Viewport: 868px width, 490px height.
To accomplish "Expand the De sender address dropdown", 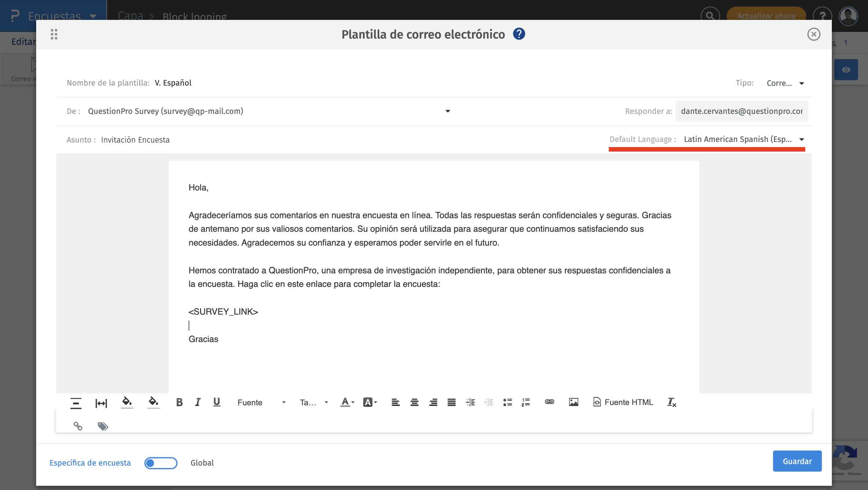I will pyautogui.click(x=448, y=111).
